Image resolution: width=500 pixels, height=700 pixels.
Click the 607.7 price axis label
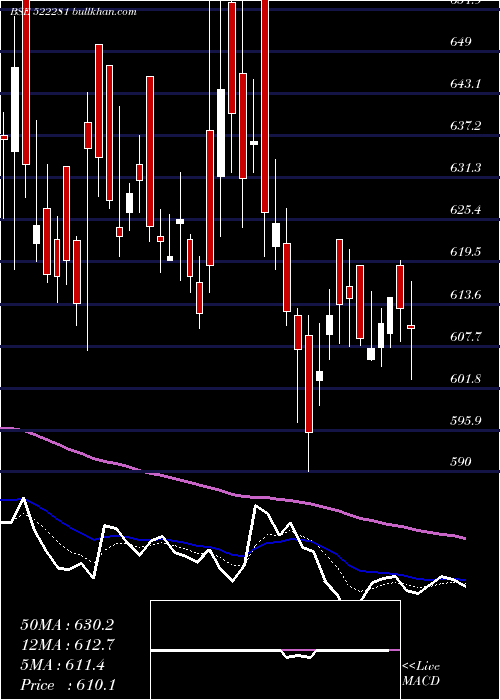[x=466, y=337]
